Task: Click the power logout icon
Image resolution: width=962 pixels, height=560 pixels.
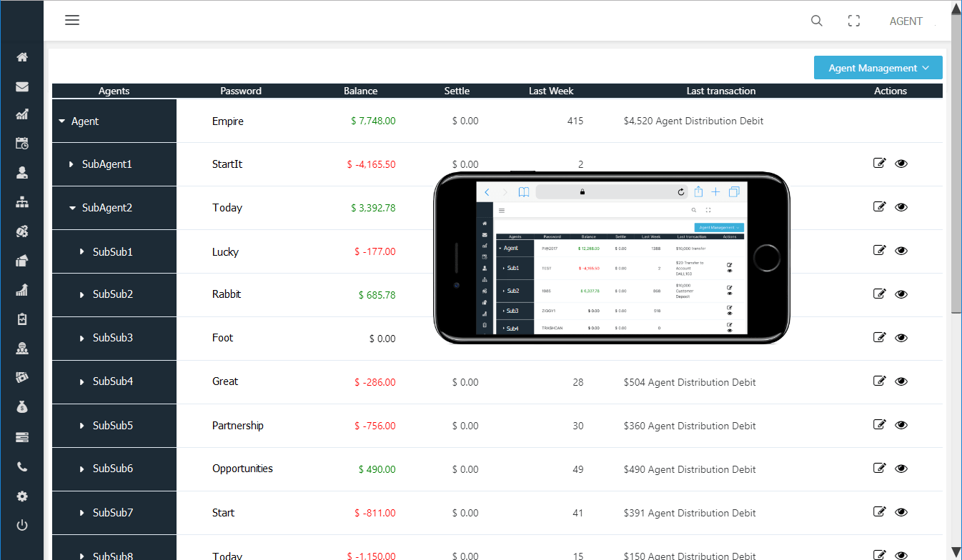Action: (x=22, y=526)
